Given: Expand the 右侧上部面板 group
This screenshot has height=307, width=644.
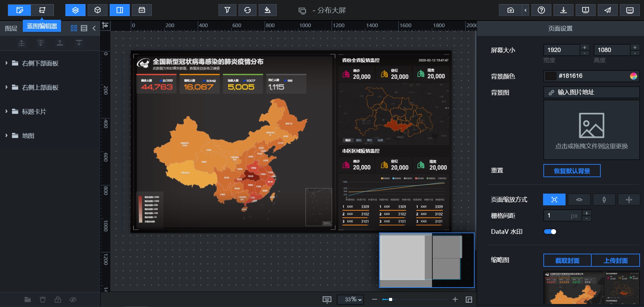Looking at the screenshot, I should click(x=6, y=87).
